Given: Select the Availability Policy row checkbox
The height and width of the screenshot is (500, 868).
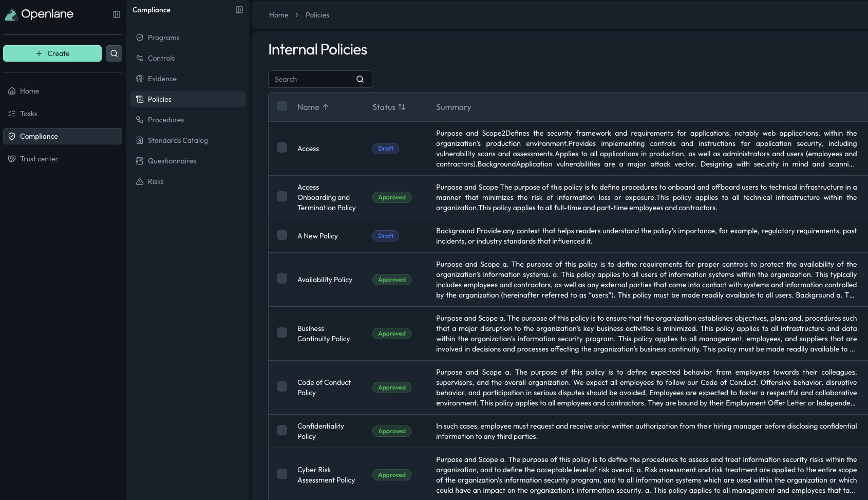Looking at the screenshot, I should pos(282,279).
